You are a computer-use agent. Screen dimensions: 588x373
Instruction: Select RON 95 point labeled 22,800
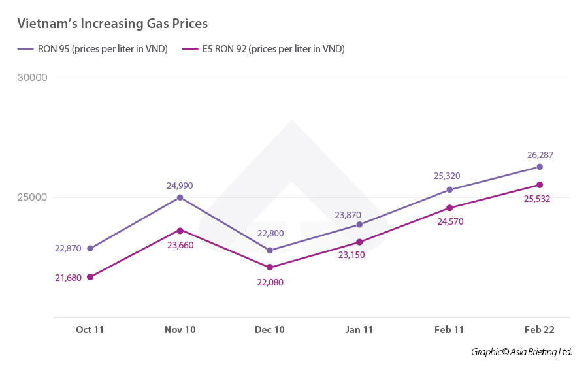coord(270,250)
